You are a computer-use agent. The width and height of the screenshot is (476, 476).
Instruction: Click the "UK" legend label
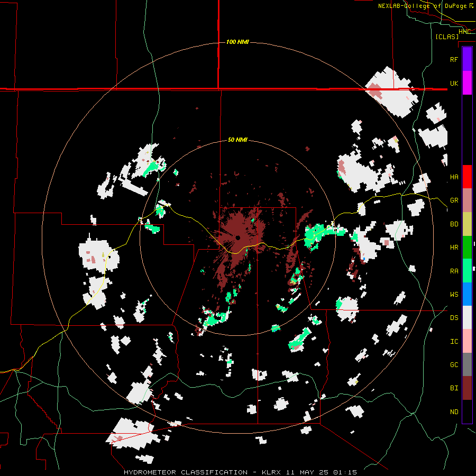[x=454, y=83]
